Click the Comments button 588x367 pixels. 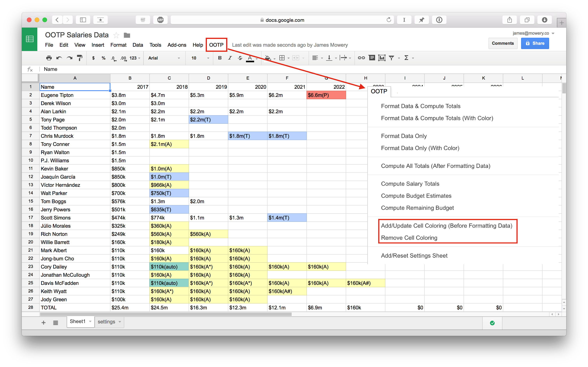[x=503, y=43]
